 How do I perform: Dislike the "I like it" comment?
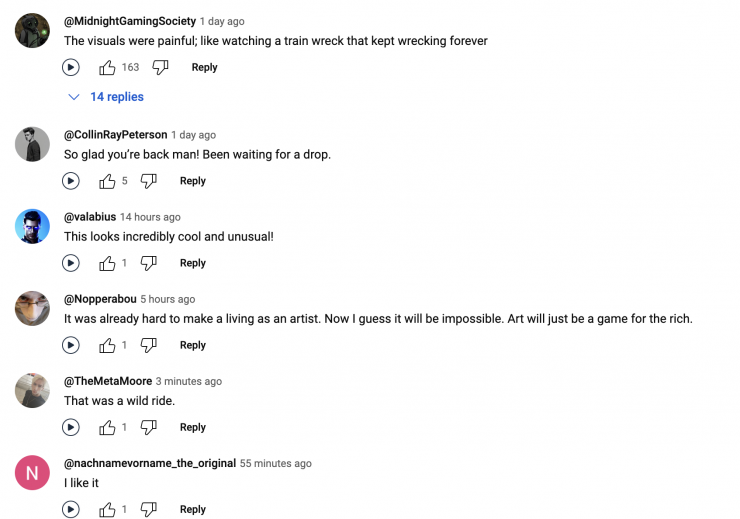tap(148, 509)
